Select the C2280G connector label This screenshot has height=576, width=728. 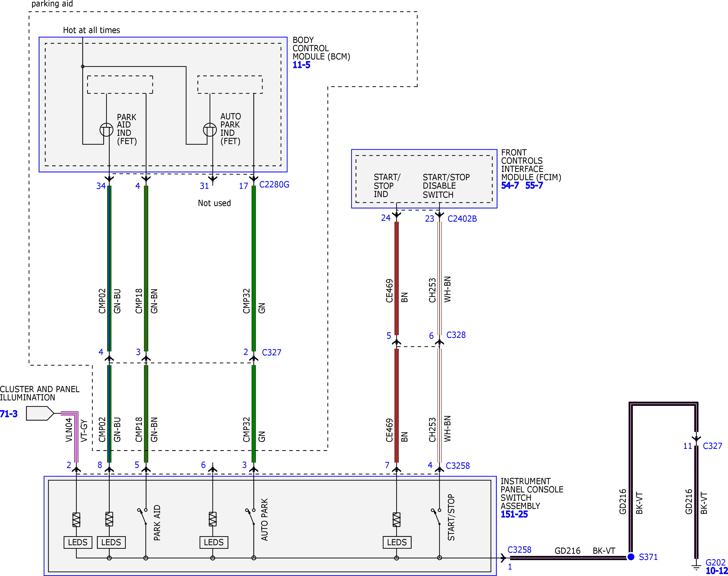(x=274, y=185)
